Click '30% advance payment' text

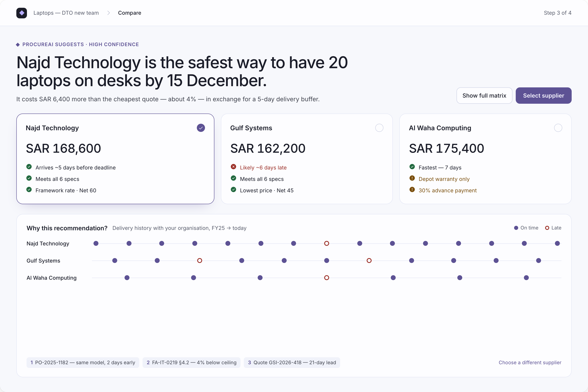click(448, 190)
